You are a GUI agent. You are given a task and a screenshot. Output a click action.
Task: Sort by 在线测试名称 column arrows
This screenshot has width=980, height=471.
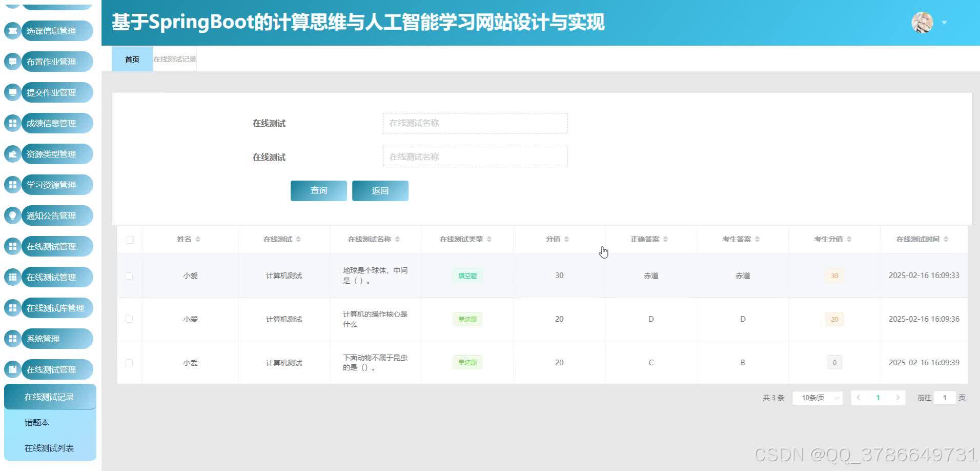pyautogui.click(x=397, y=239)
